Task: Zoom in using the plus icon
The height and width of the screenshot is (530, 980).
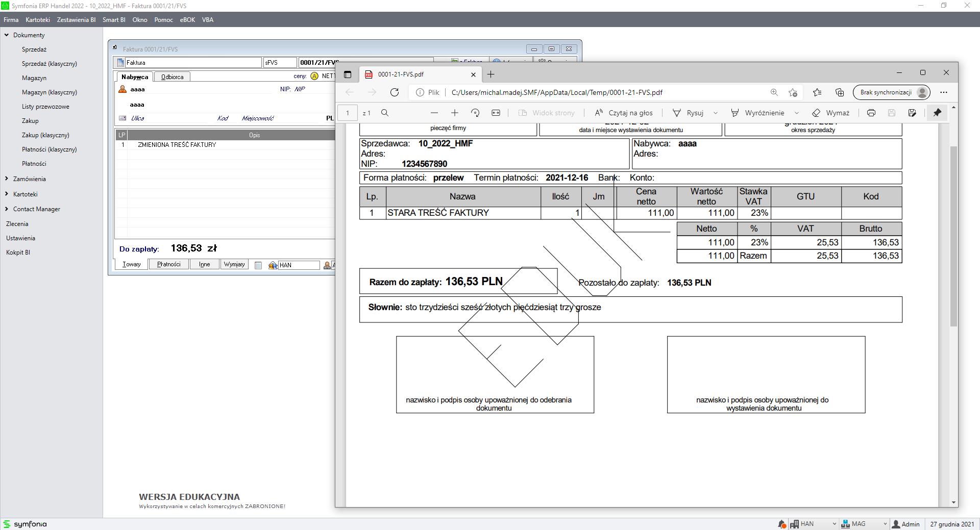Action: 454,113
